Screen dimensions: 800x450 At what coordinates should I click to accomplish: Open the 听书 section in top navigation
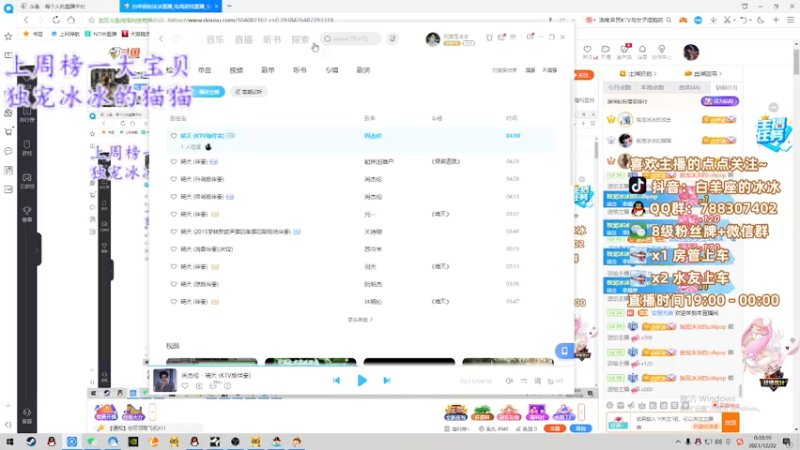272,39
